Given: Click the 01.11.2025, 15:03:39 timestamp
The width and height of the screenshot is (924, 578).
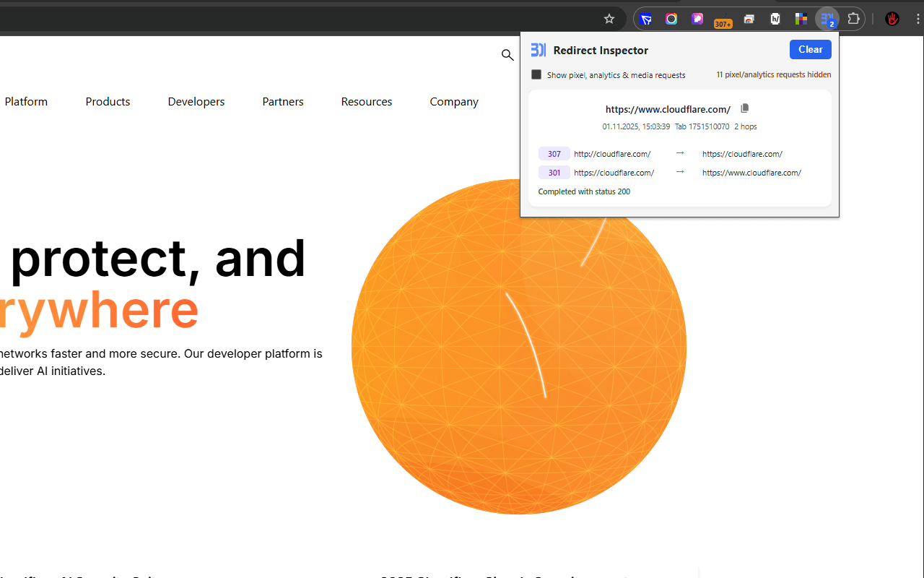Looking at the screenshot, I should point(636,126).
